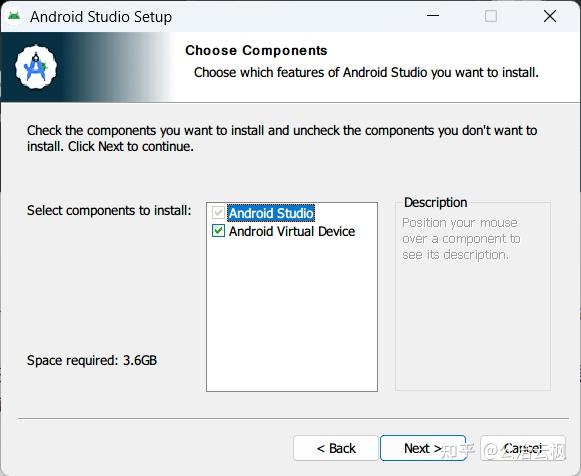Click the 'Check the components' instruction text
This screenshot has height=476, width=581.
pyautogui.click(x=282, y=138)
